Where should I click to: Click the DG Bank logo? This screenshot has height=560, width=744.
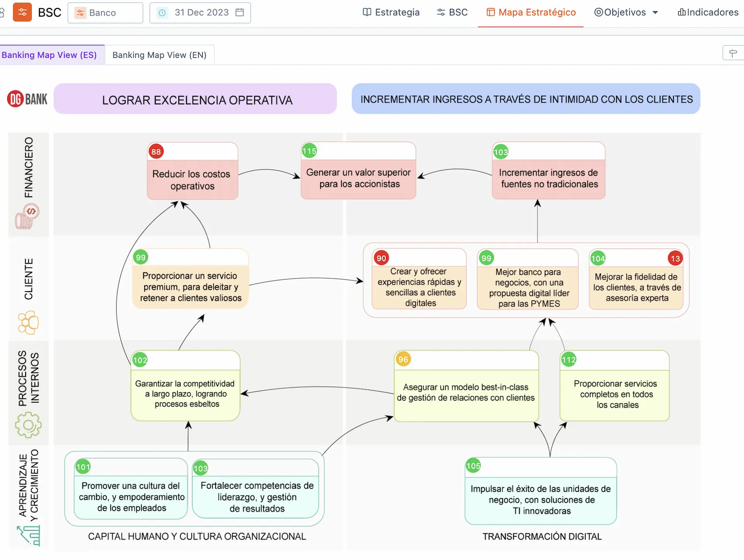click(27, 99)
